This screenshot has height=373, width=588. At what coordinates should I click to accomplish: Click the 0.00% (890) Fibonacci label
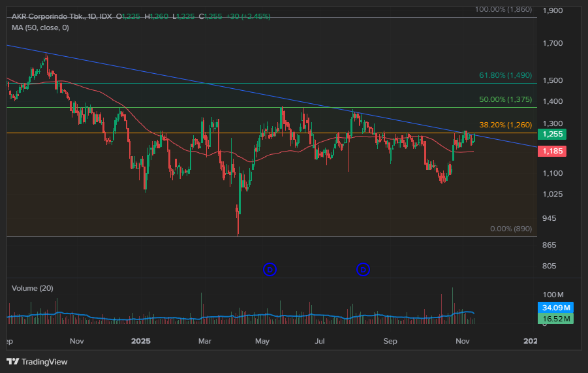coord(510,229)
